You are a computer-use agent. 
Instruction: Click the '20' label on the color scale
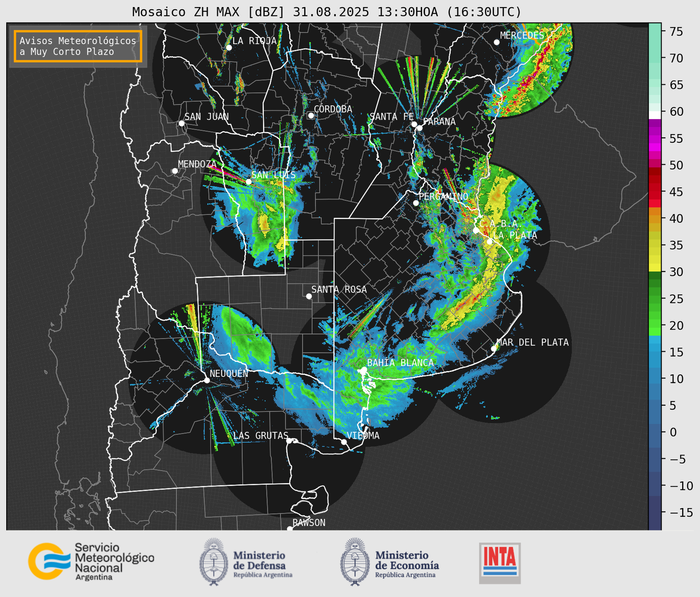[676, 325]
